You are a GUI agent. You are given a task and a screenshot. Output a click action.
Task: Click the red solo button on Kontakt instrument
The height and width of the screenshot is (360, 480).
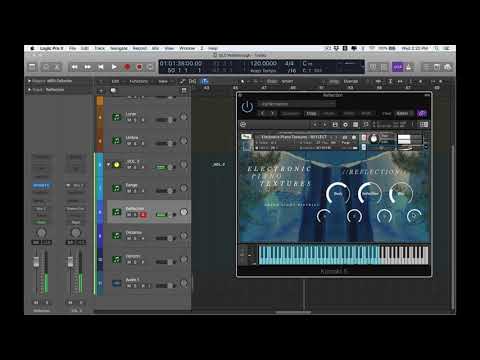tap(364, 138)
